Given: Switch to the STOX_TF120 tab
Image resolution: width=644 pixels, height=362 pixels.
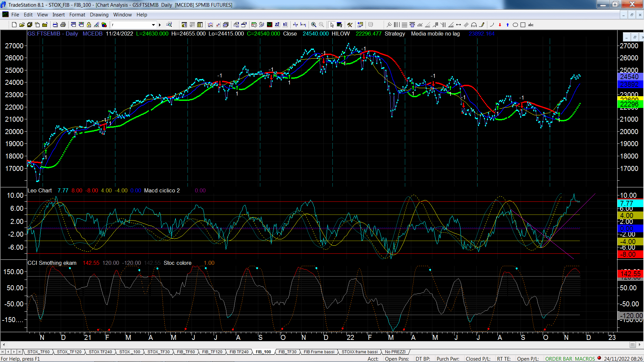Looking at the screenshot, I should tap(69, 352).
